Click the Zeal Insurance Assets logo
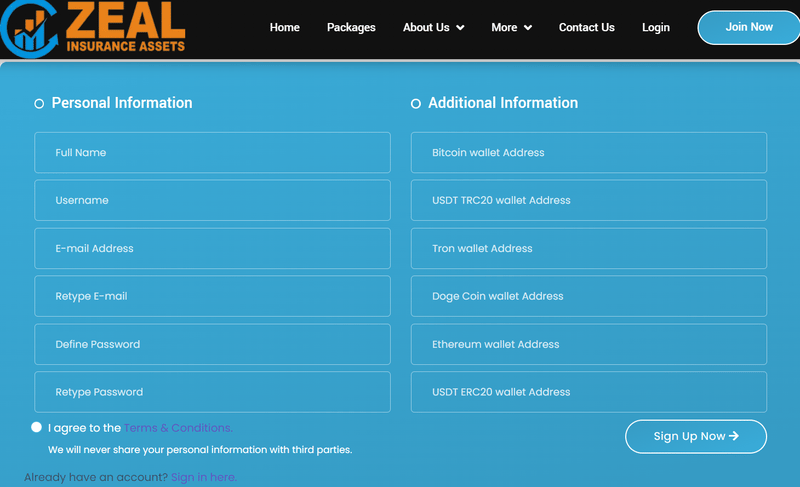Image resolution: width=800 pixels, height=487 pixels. [x=93, y=28]
